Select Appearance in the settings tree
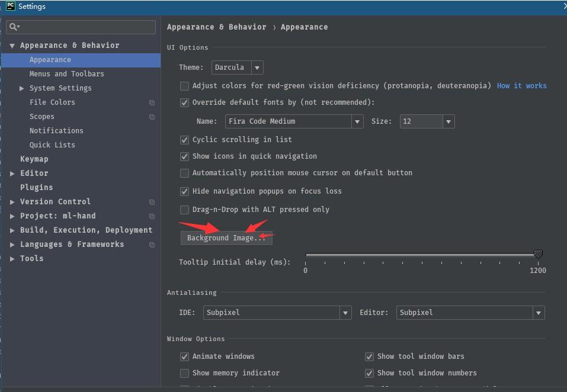 click(x=81, y=60)
